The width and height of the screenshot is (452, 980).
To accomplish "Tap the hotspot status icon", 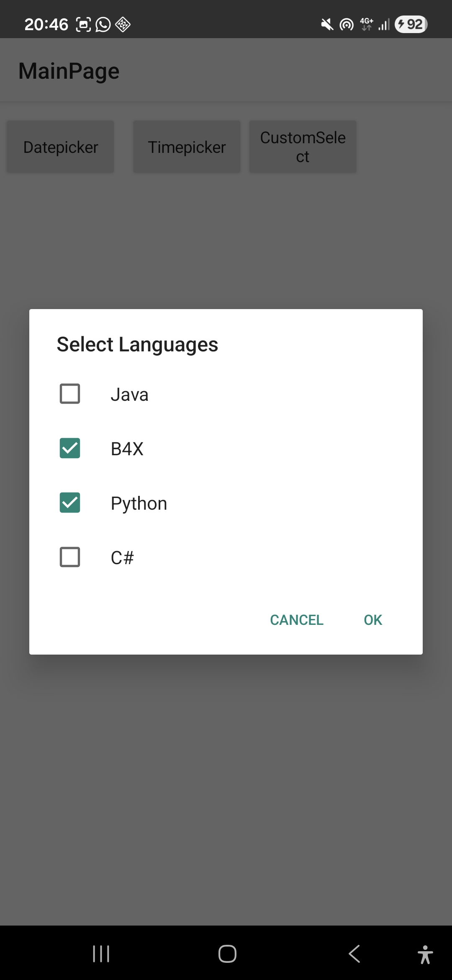I will click(347, 25).
